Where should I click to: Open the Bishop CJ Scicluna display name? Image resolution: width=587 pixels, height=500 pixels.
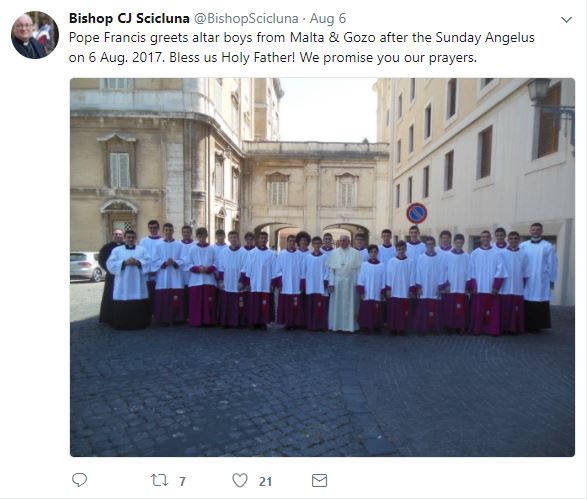click(x=129, y=18)
